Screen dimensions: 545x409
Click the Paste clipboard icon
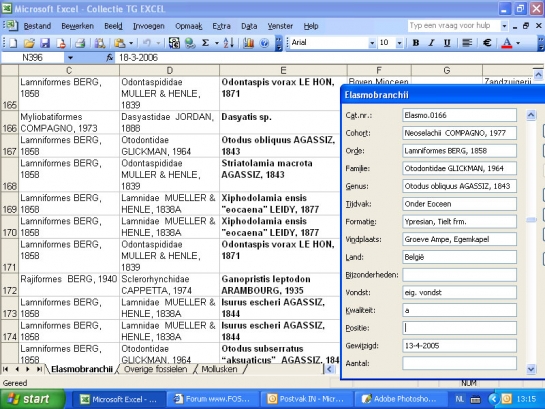(x=120, y=43)
